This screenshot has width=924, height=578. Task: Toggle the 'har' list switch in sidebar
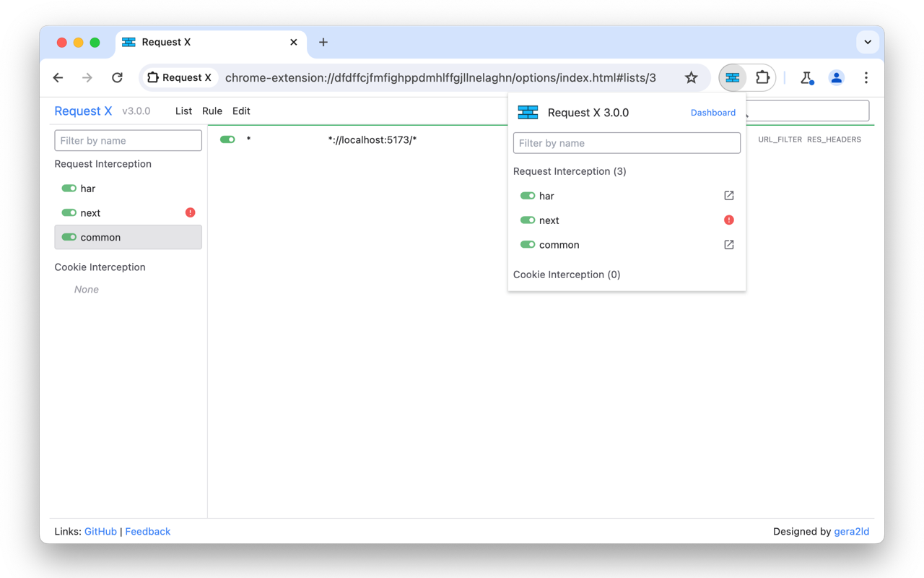(69, 189)
